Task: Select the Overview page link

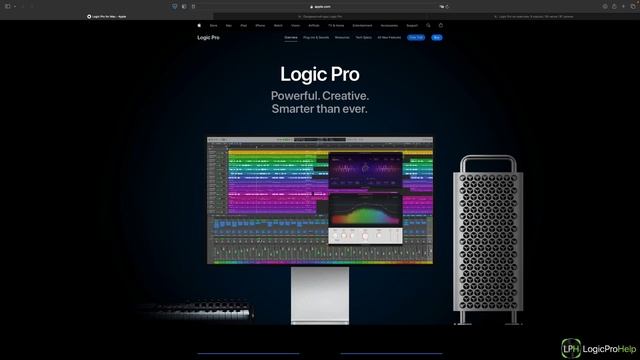Action: tap(291, 38)
